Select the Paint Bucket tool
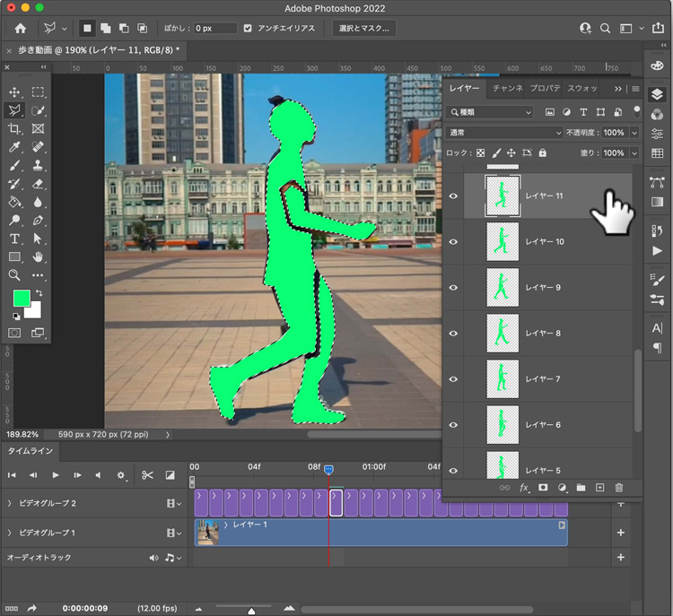The height and width of the screenshot is (616, 673). pyautogui.click(x=14, y=202)
